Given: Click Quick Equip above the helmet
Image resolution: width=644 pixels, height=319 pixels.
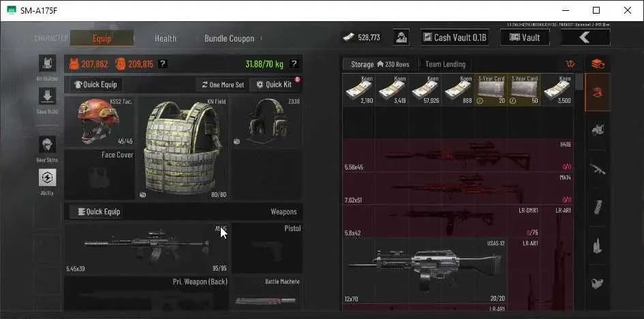Looking at the screenshot, I should click(x=95, y=85).
